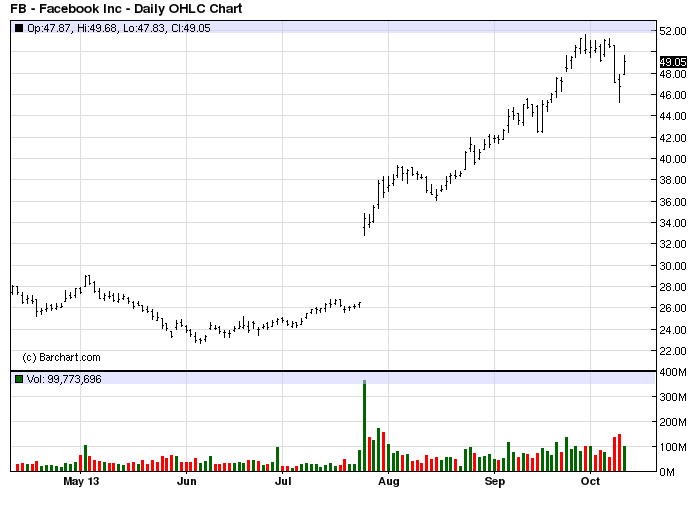Click the highlighted current price label 49.05
Image resolution: width=700 pixels, height=512 pixels.
click(x=673, y=62)
